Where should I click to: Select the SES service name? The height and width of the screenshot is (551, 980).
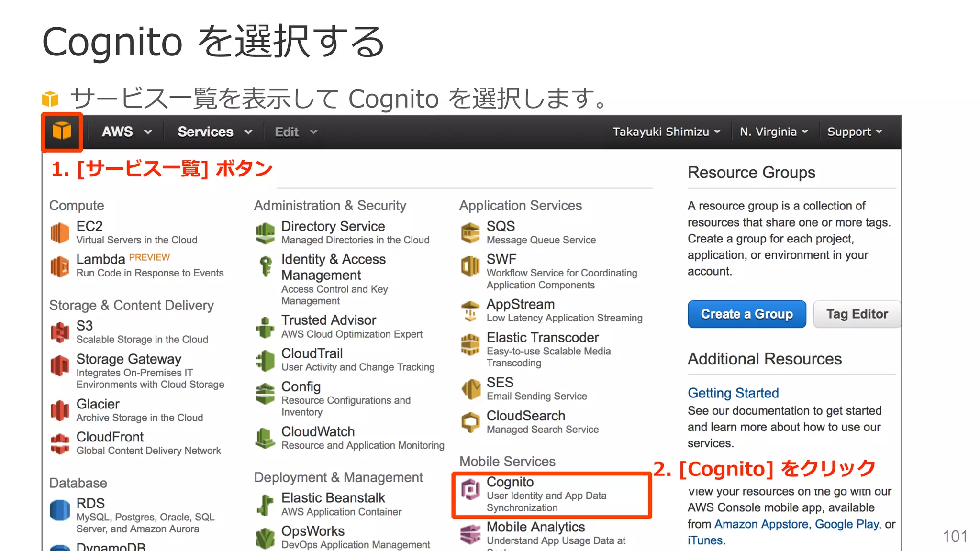click(500, 383)
